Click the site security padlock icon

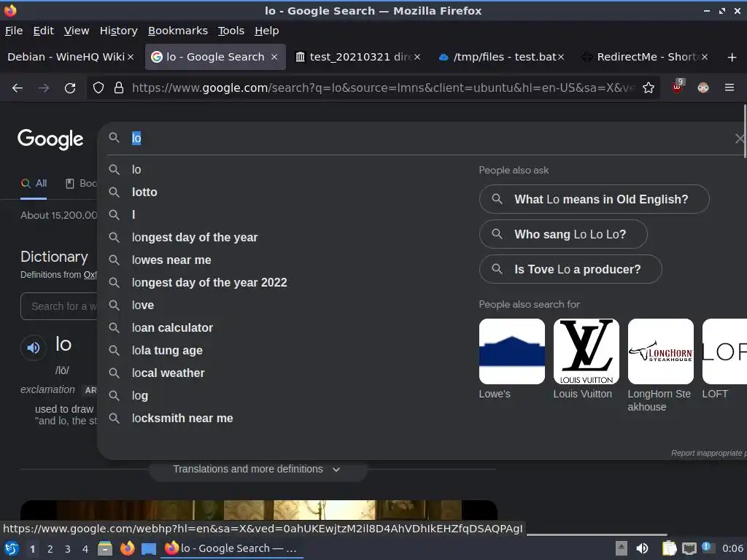pyautogui.click(x=119, y=88)
